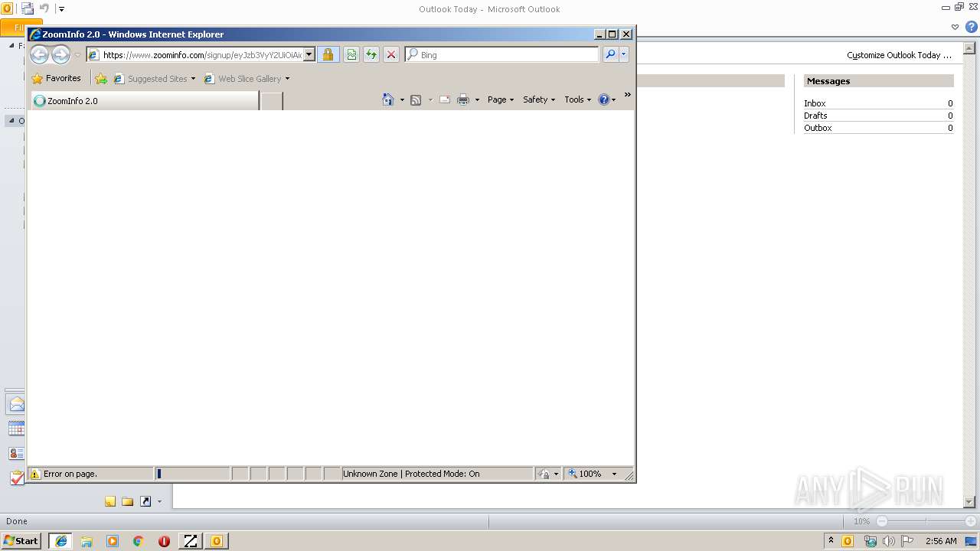The height and width of the screenshot is (551, 980).
Task: Open the Windows Start menu
Action: pyautogui.click(x=21, y=541)
